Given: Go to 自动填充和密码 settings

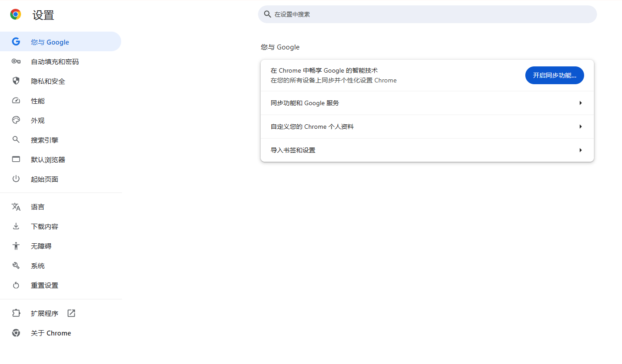Looking at the screenshot, I should [61, 61].
